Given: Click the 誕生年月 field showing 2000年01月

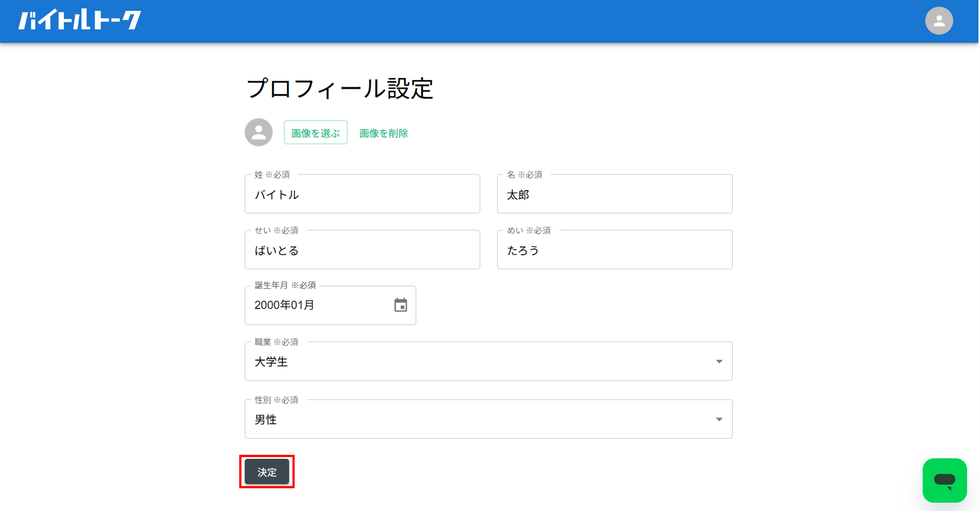Looking at the screenshot, I should point(330,305).
